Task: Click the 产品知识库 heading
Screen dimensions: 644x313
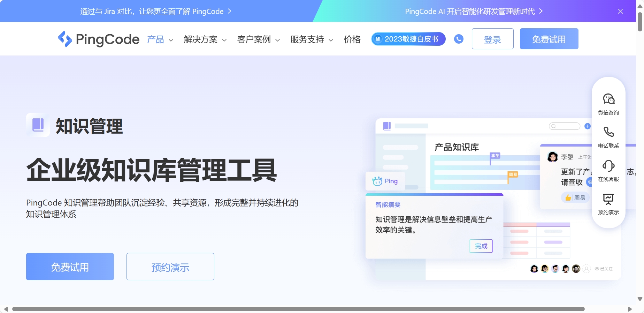Action: point(457,147)
